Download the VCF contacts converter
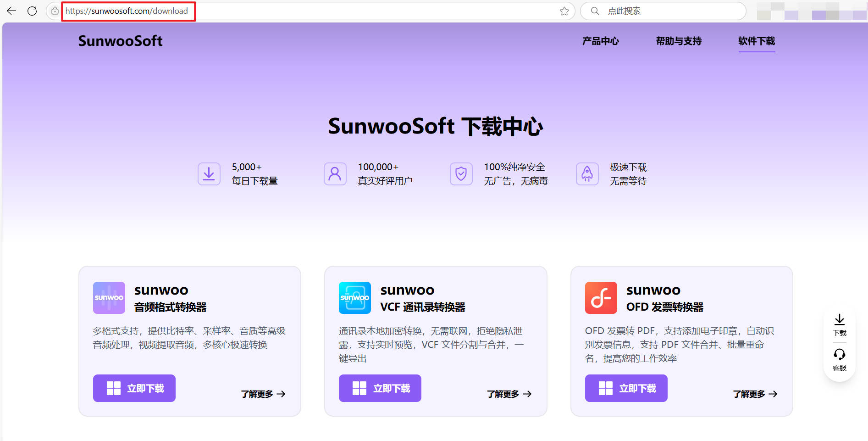 [380, 388]
